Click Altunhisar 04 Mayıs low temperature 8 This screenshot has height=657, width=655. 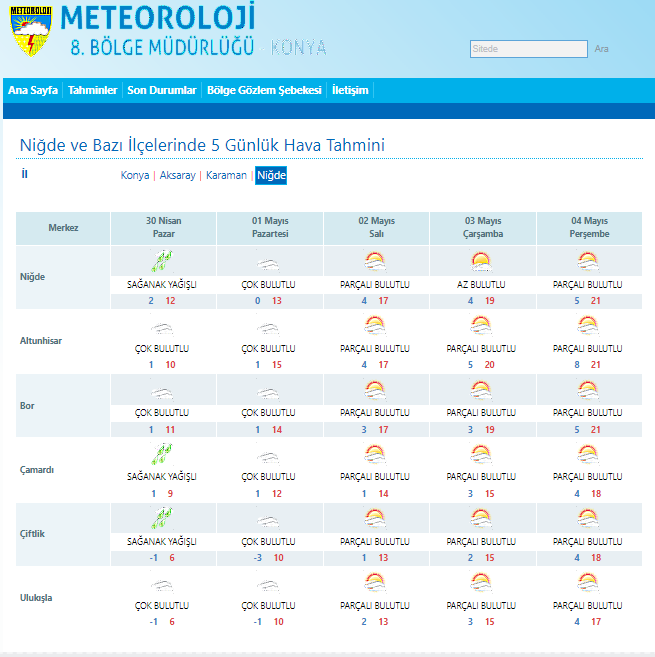(x=577, y=365)
